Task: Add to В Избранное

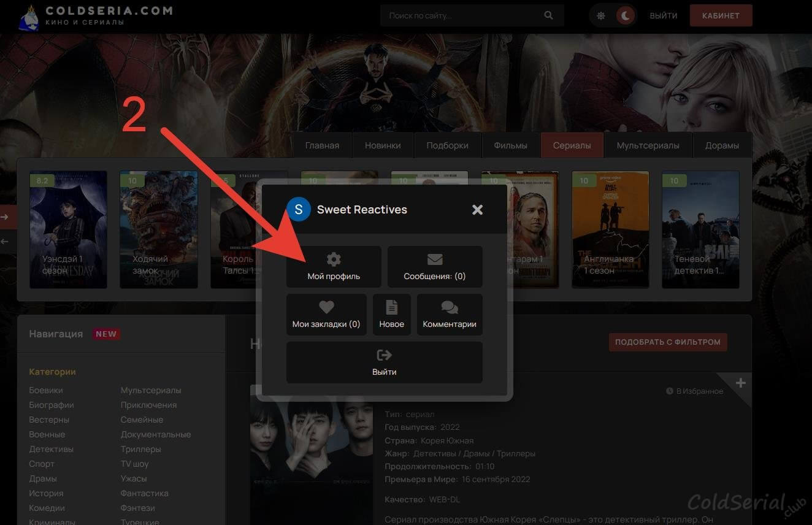Action: coord(694,391)
